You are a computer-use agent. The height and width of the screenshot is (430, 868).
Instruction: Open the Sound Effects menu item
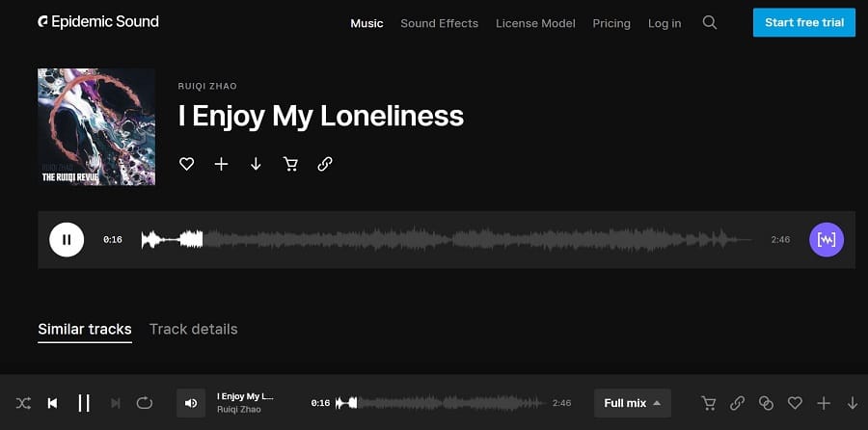pos(440,23)
